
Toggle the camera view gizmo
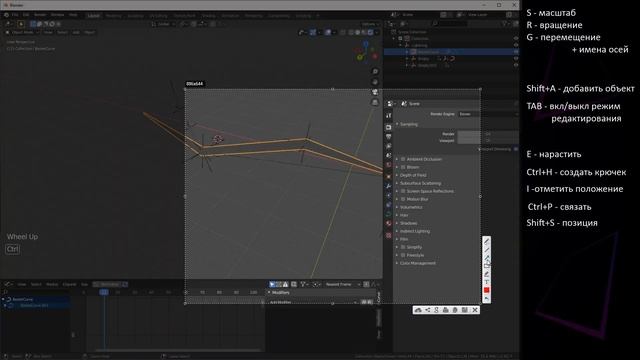(375, 92)
